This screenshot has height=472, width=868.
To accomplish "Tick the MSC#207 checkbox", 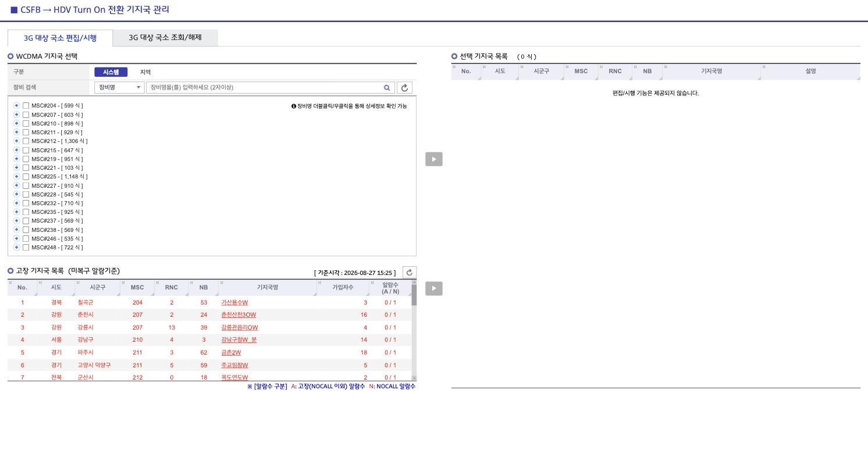I will (x=26, y=115).
